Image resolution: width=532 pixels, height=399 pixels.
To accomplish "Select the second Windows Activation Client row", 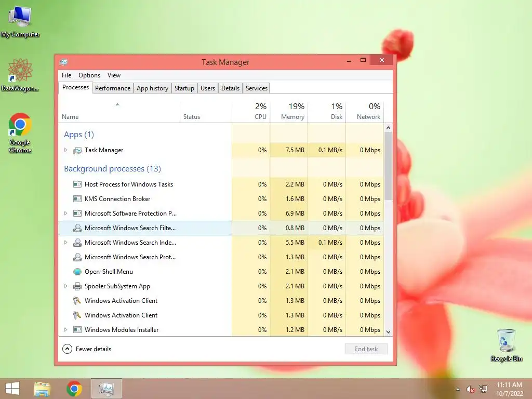I will (221, 315).
